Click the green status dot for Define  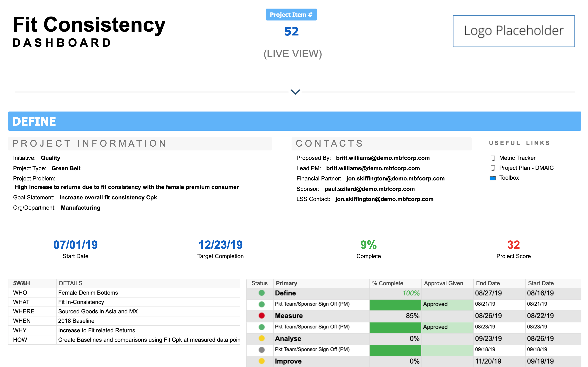[262, 293]
